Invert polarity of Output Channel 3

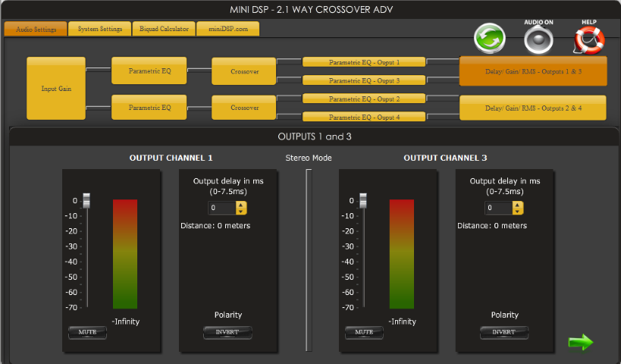tap(503, 332)
